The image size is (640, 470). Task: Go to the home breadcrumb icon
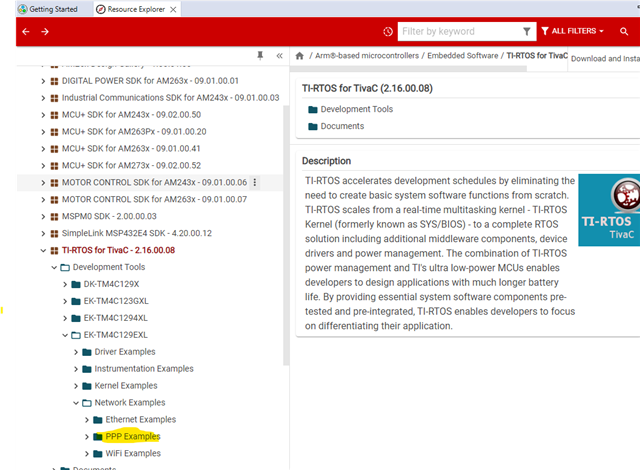tap(300, 56)
